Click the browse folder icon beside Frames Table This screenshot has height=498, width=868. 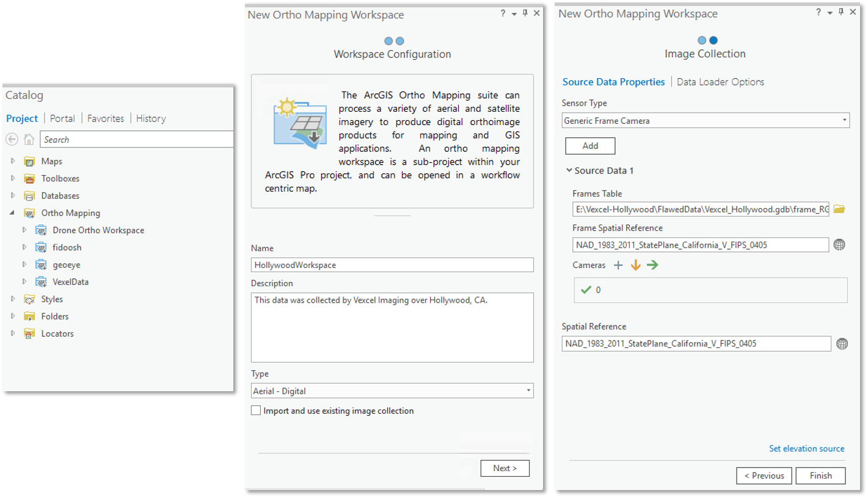tap(839, 208)
